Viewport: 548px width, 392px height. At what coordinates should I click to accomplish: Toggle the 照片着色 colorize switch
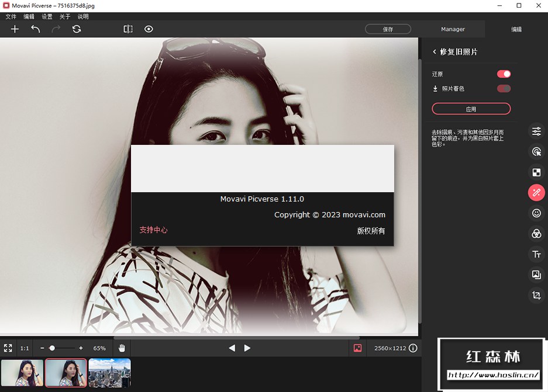504,89
